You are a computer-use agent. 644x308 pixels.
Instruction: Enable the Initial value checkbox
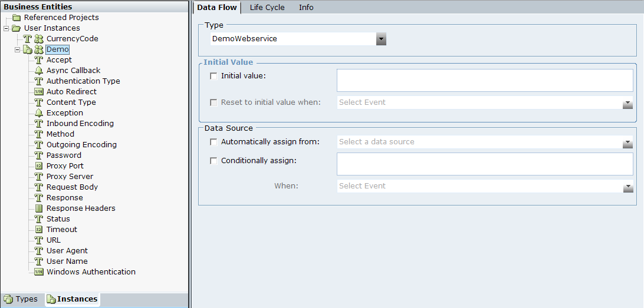[x=213, y=75]
